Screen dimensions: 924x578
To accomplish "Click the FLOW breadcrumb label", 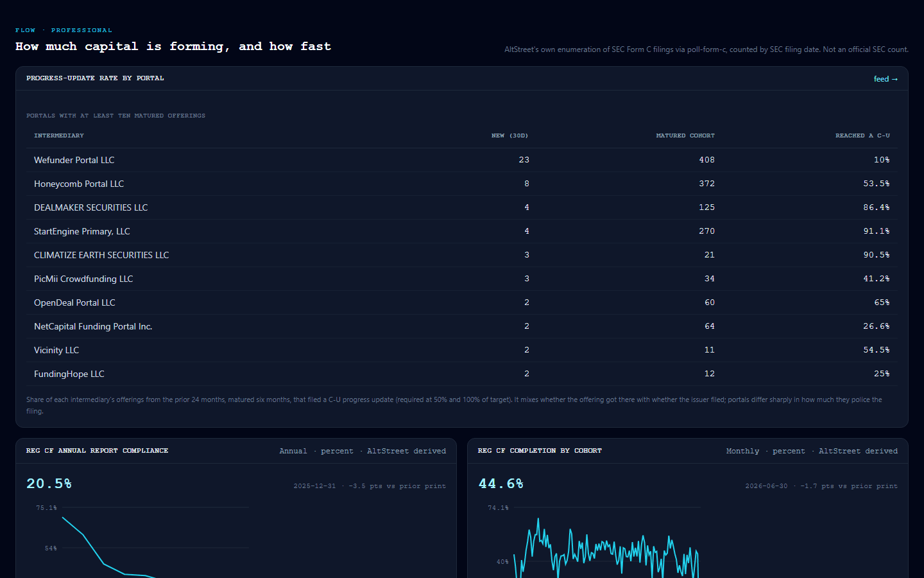I will point(26,30).
